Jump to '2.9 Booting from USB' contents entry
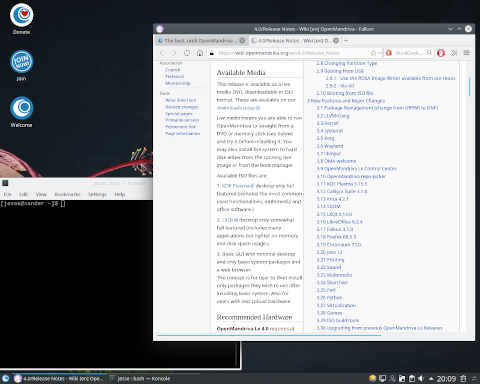 (340, 71)
